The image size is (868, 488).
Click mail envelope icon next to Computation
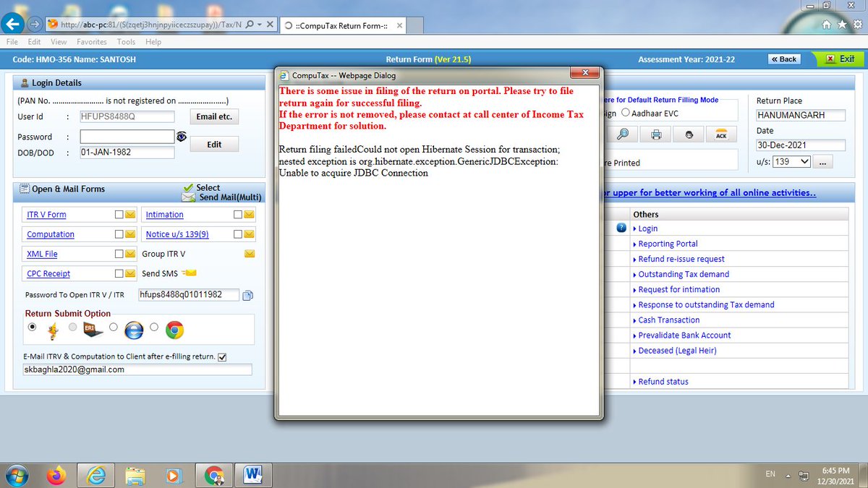click(130, 234)
